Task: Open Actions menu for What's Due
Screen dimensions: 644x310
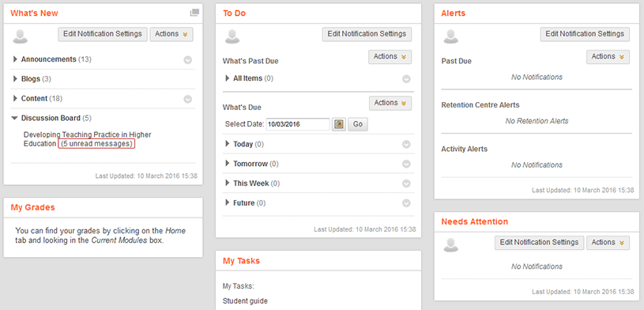Action: click(390, 103)
